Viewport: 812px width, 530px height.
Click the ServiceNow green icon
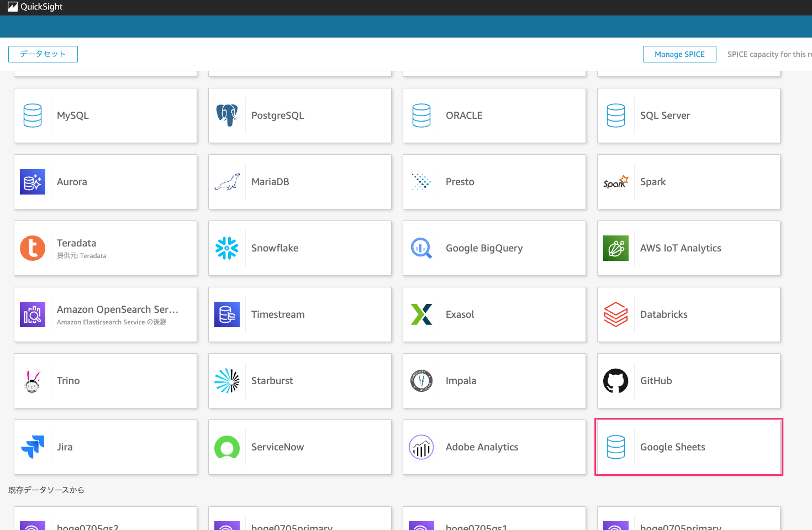click(x=227, y=447)
